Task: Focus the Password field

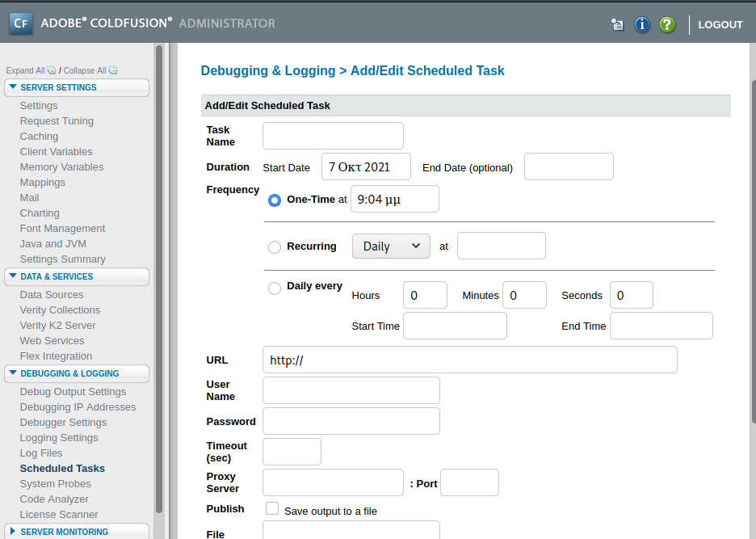Action: click(351, 421)
